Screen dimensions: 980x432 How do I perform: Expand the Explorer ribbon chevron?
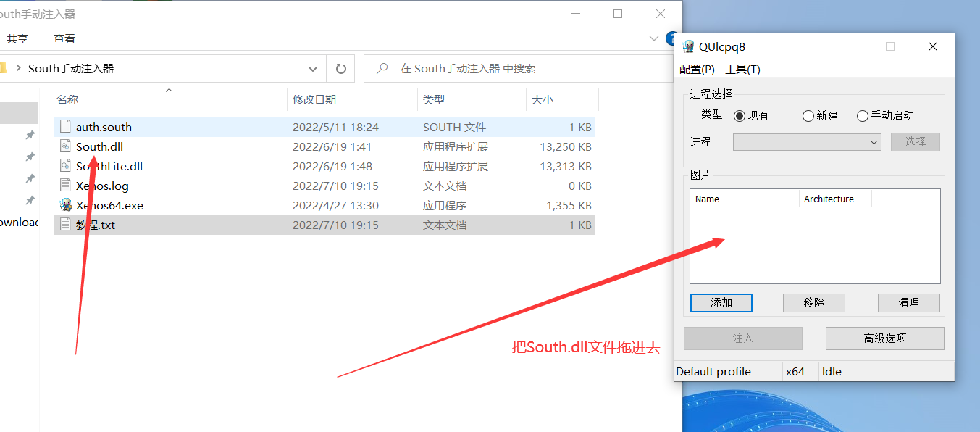point(654,38)
